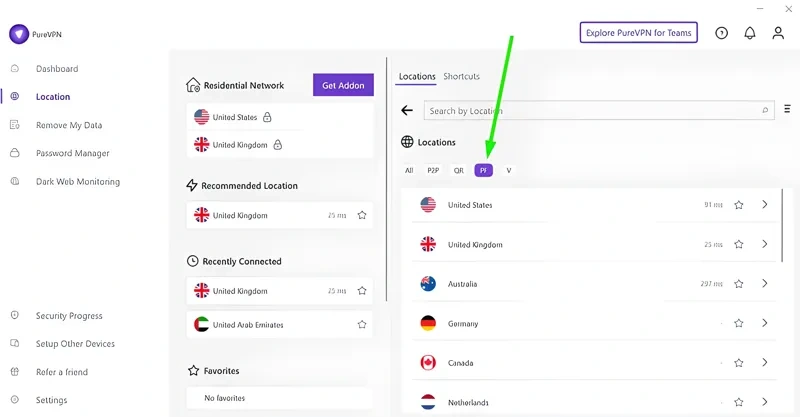Switch to the Shortcuts tab
This screenshot has width=800, height=417.
pos(461,77)
